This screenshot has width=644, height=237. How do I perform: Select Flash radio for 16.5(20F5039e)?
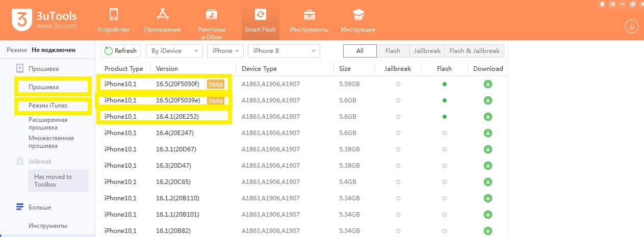(445, 100)
